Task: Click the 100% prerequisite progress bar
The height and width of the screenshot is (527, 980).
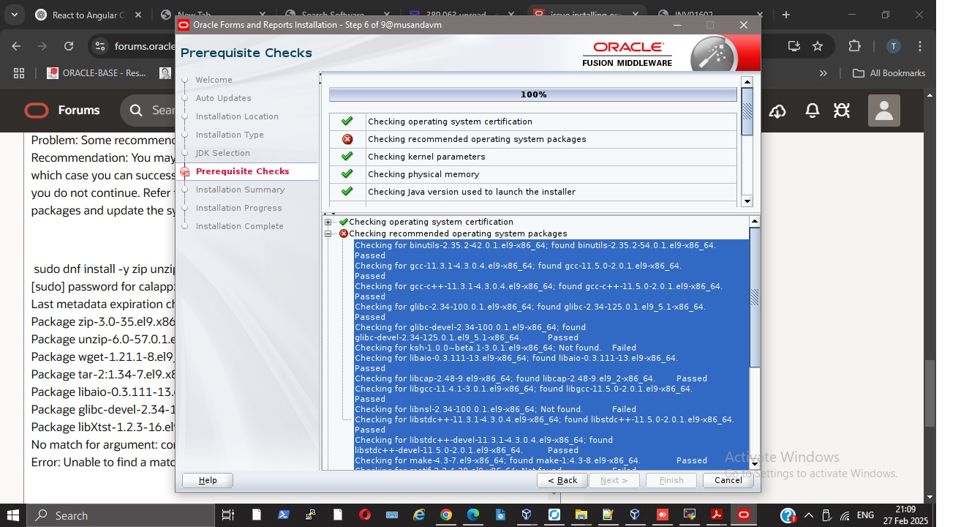Action: coord(532,94)
